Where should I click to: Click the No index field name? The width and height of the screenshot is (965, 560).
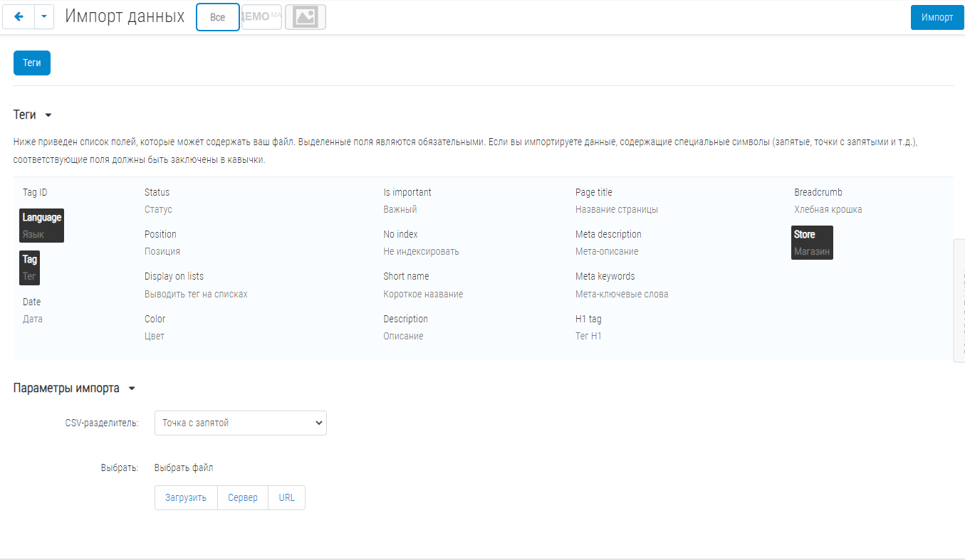click(400, 234)
